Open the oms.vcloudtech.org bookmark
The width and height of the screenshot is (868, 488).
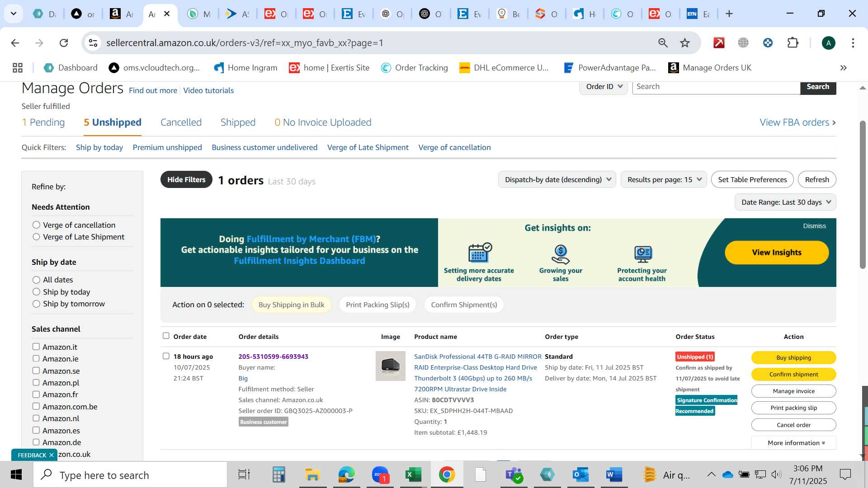coord(154,68)
